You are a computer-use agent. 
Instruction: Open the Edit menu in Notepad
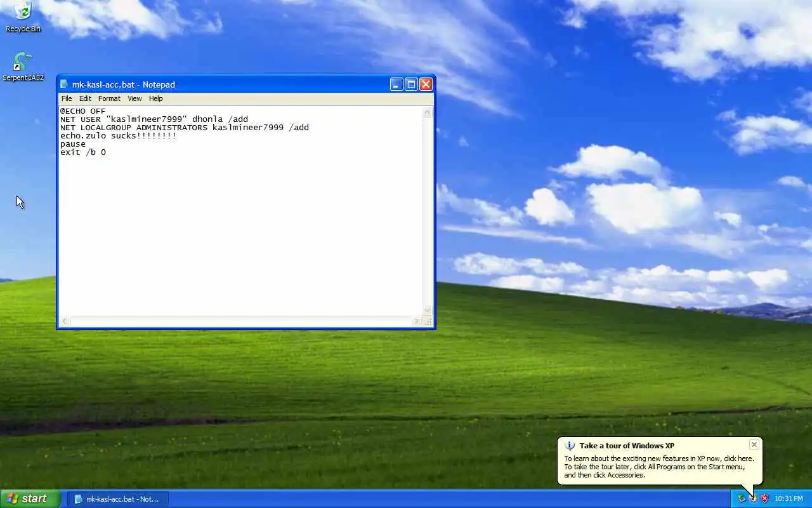pyautogui.click(x=85, y=98)
